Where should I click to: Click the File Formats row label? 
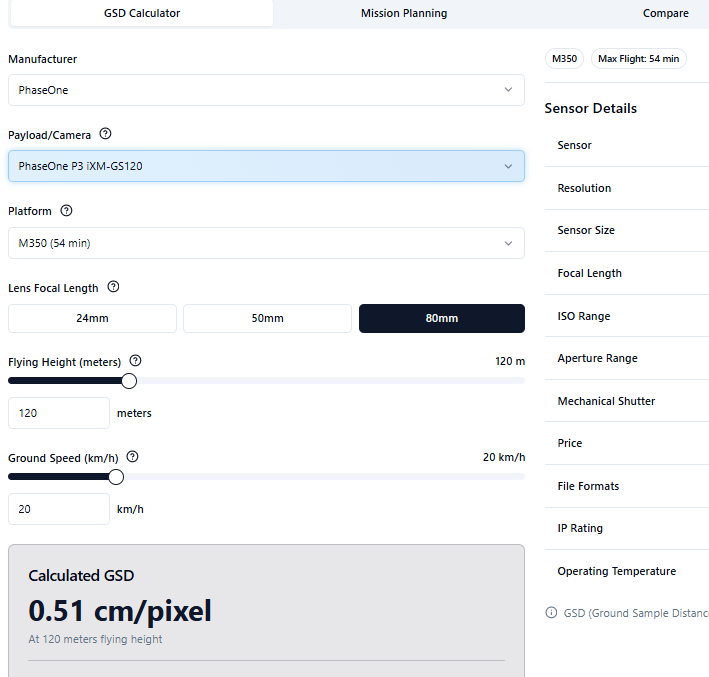click(x=588, y=486)
